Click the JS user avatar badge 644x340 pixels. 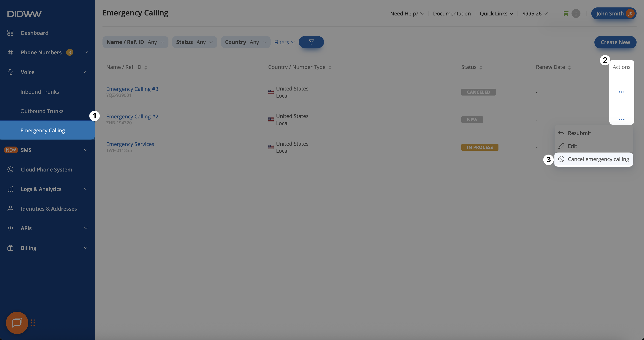click(630, 13)
